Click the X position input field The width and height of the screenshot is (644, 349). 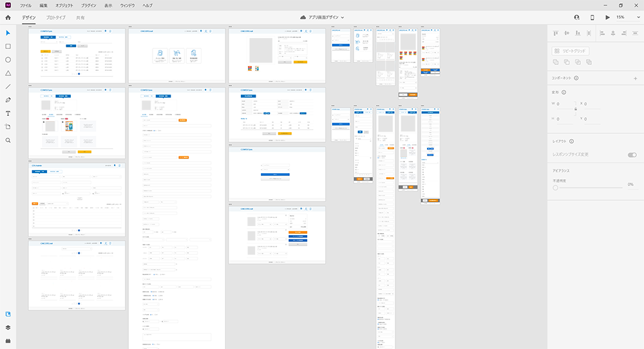tap(593, 105)
